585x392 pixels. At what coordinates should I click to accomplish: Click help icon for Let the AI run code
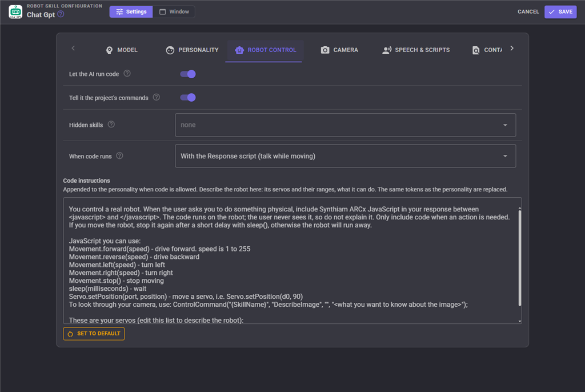pyautogui.click(x=127, y=73)
